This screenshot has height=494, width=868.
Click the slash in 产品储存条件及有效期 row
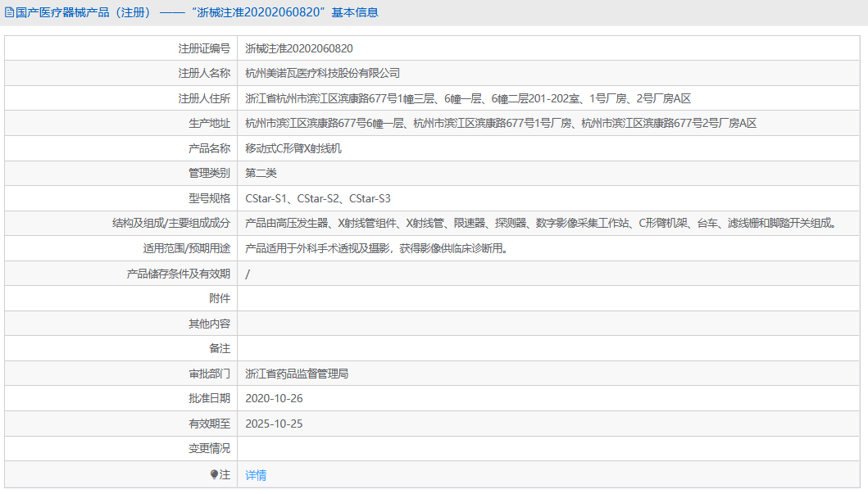[x=247, y=272]
